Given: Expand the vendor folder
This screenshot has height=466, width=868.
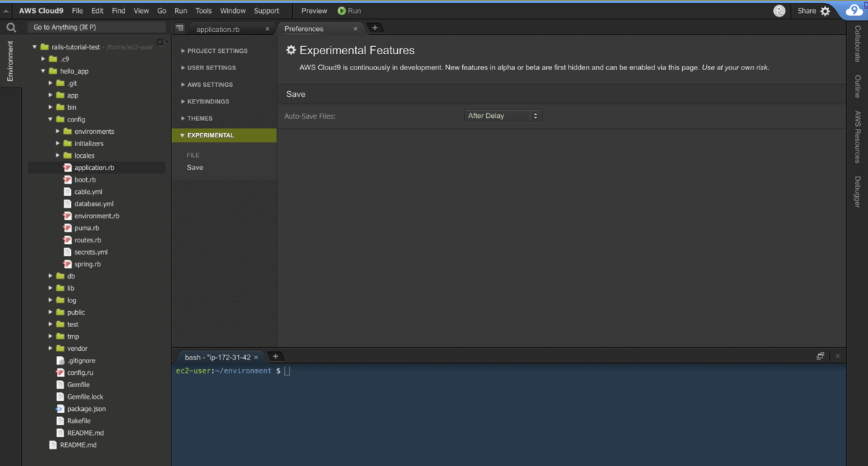Looking at the screenshot, I should tap(51, 349).
